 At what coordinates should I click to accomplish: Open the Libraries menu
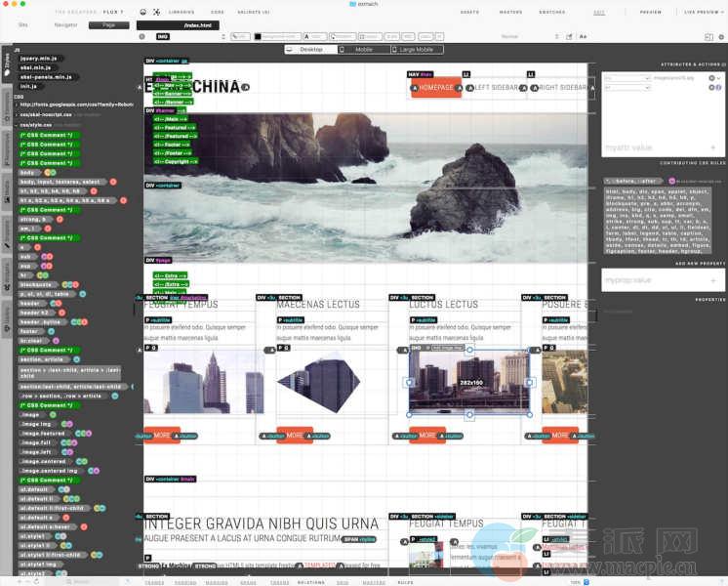(x=181, y=12)
